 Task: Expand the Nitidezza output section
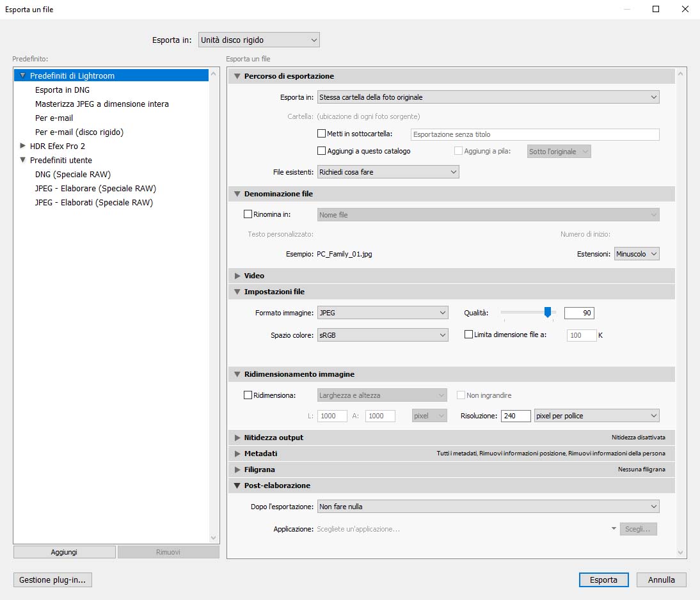tap(237, 438)
